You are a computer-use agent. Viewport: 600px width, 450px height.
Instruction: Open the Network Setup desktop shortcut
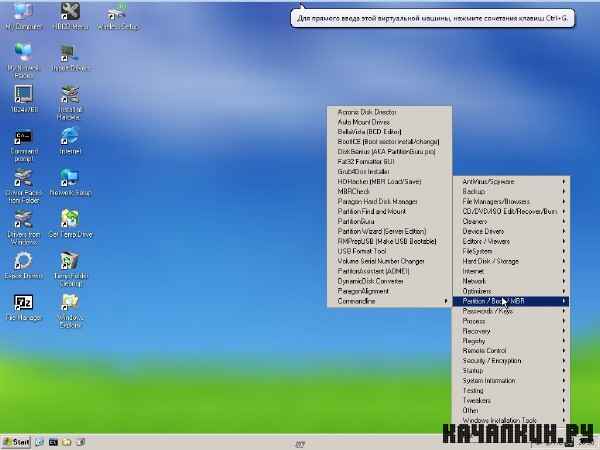pos(70,183)
